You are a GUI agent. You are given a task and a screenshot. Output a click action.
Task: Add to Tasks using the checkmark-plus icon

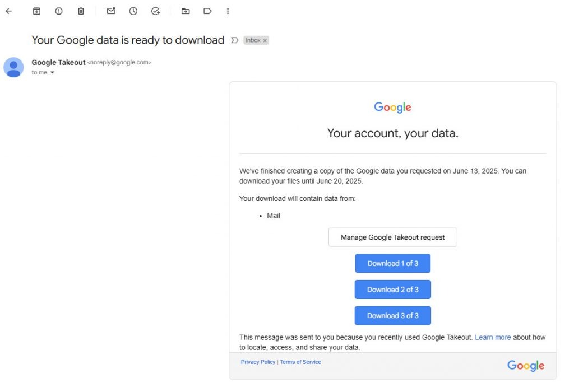tap(156, 11)
